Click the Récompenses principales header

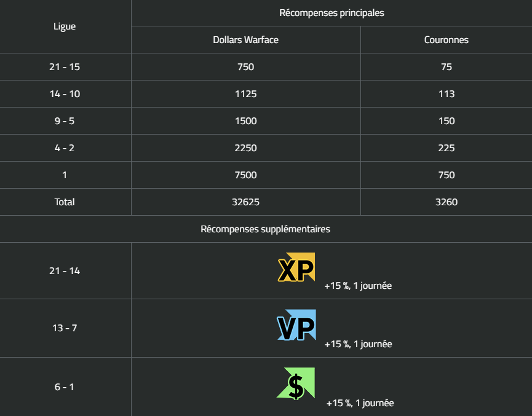(x=332, y=13)
